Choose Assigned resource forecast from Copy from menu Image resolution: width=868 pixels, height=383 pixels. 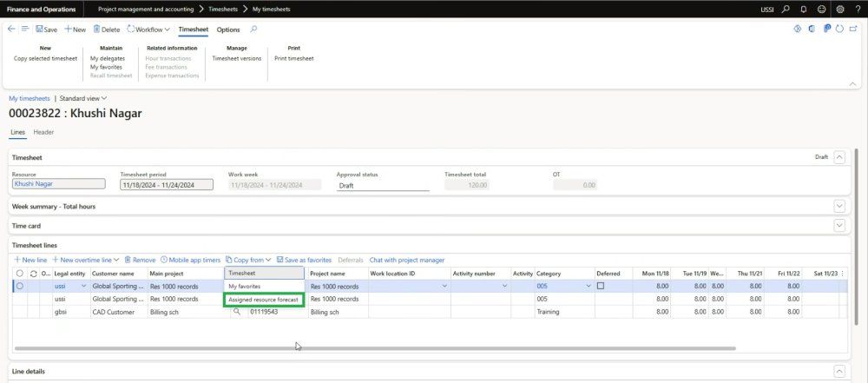point(263,300)
